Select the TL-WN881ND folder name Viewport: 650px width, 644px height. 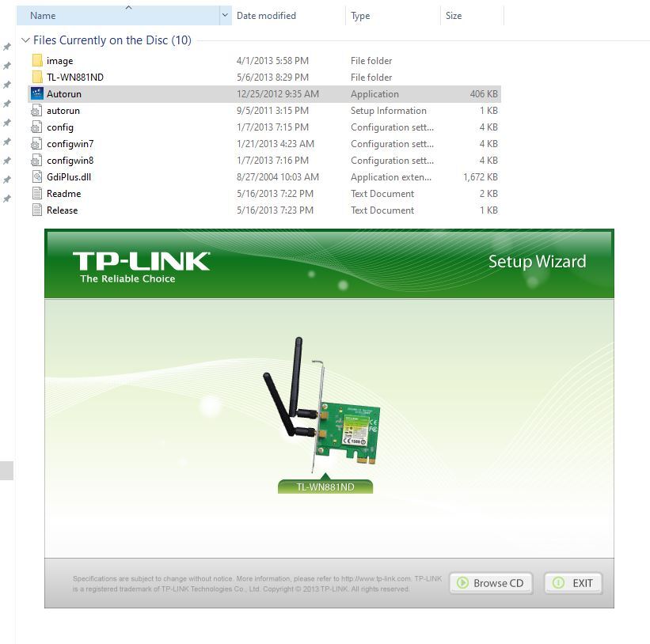coord(75,78)
